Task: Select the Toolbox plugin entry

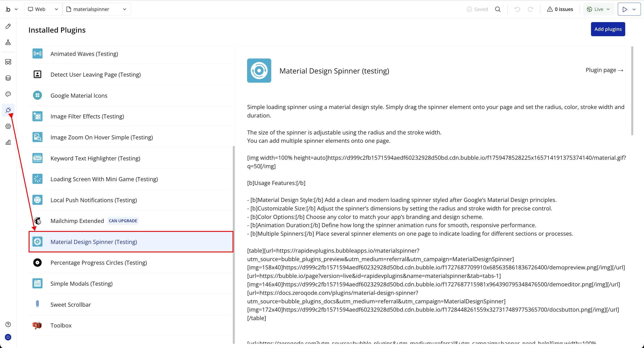Action: (x=61, y=325)
